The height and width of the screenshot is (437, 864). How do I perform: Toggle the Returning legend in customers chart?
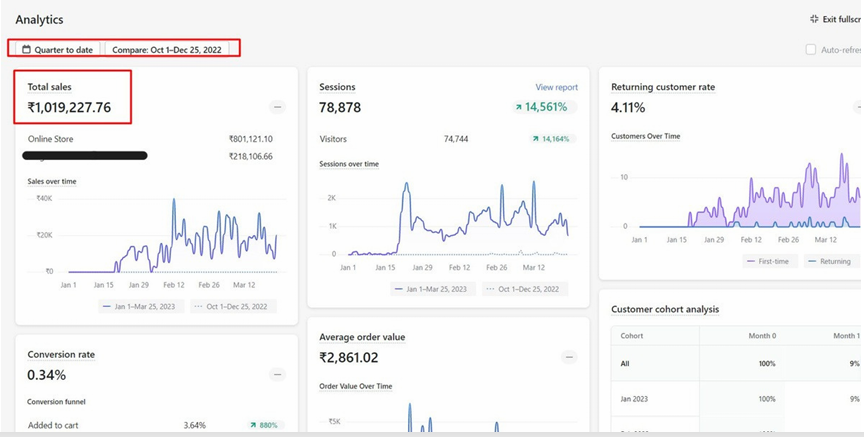pos(832,261)
